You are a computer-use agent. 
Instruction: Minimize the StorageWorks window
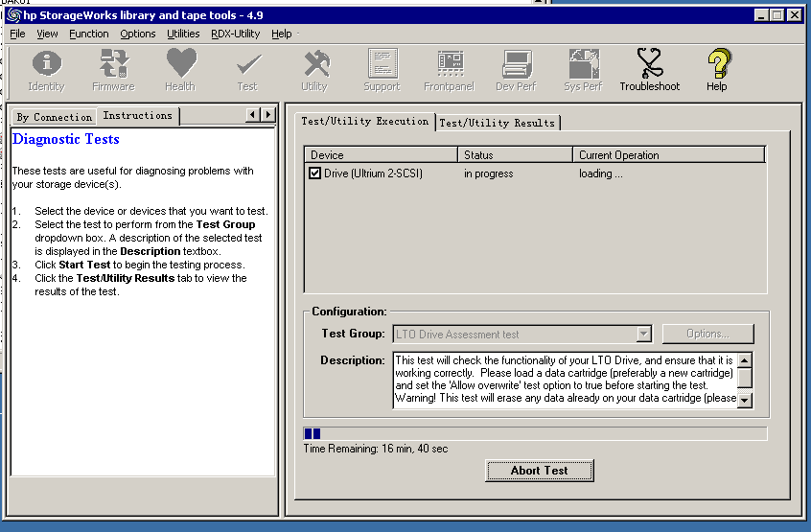click(x=761, y=15)
